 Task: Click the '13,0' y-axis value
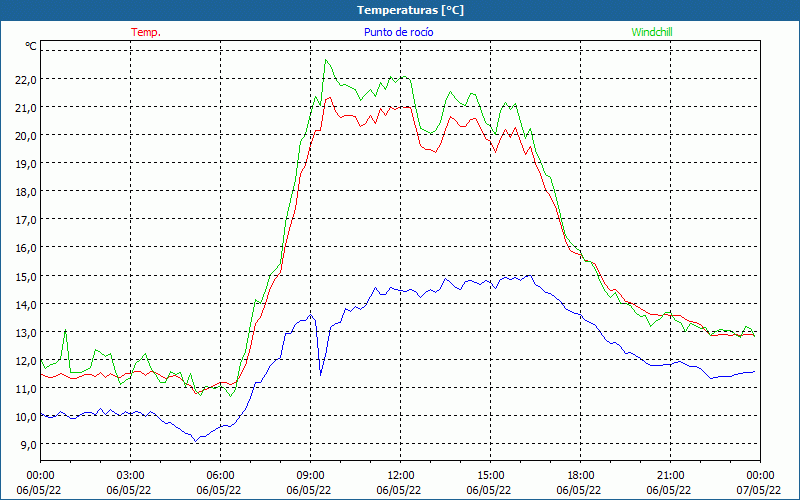click(x=27, y=332)
